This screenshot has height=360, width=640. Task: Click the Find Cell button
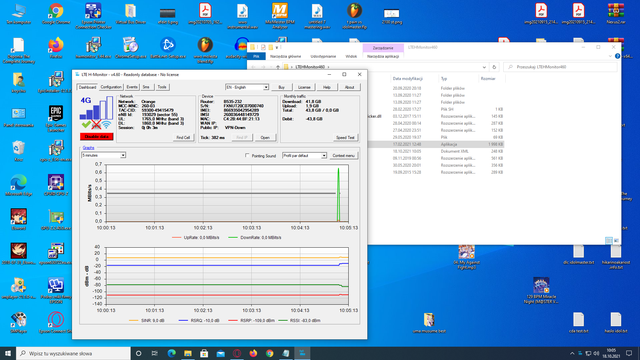(183, 138)
